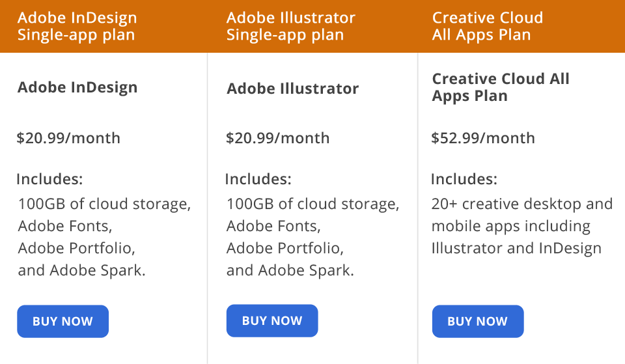This screenshot has width=625, height=364.
Task: Select the Adobe InDesign Single-app plan header
Action: (x=77, y=26)
